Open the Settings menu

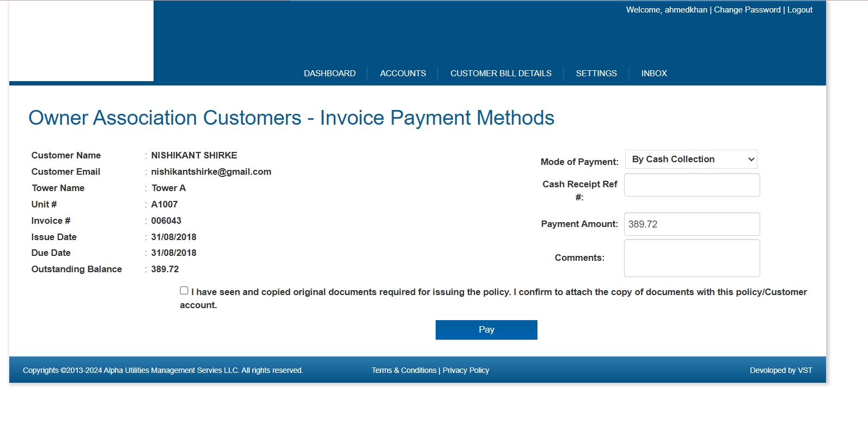pos(596,73)
